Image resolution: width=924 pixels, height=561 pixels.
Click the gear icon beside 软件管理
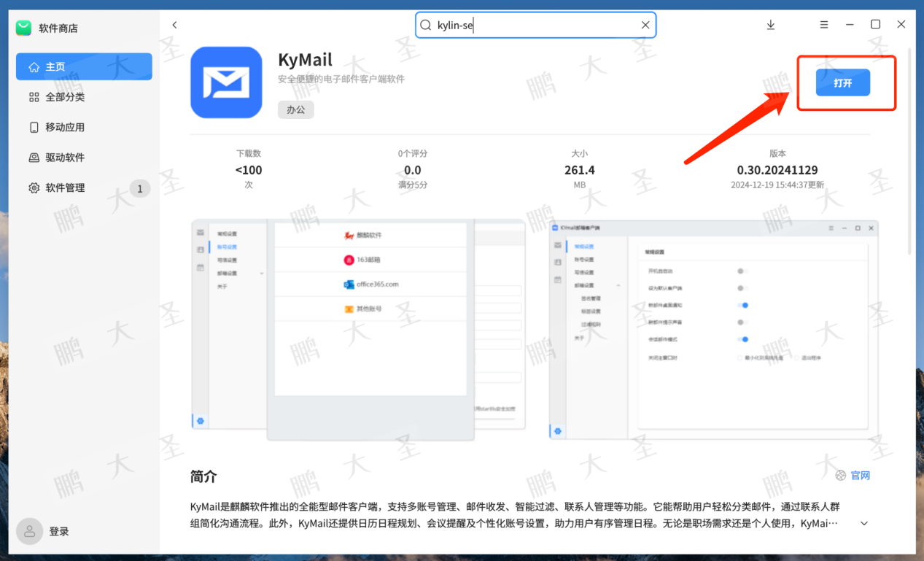coord(34,188)
